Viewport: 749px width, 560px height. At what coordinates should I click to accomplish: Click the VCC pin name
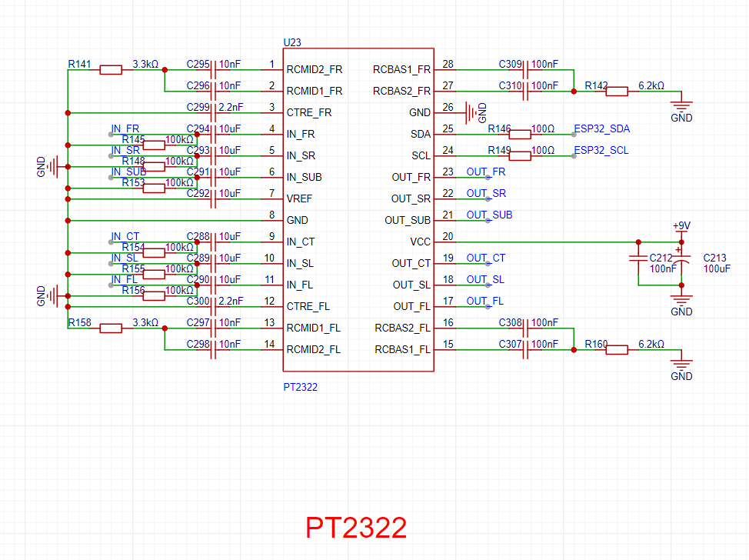pos(421,242)
